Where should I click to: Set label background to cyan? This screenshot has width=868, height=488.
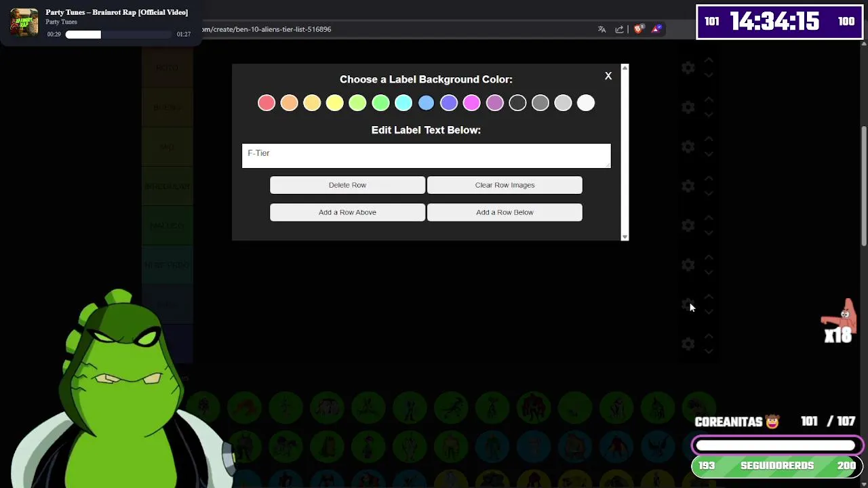tap(403, 103)
